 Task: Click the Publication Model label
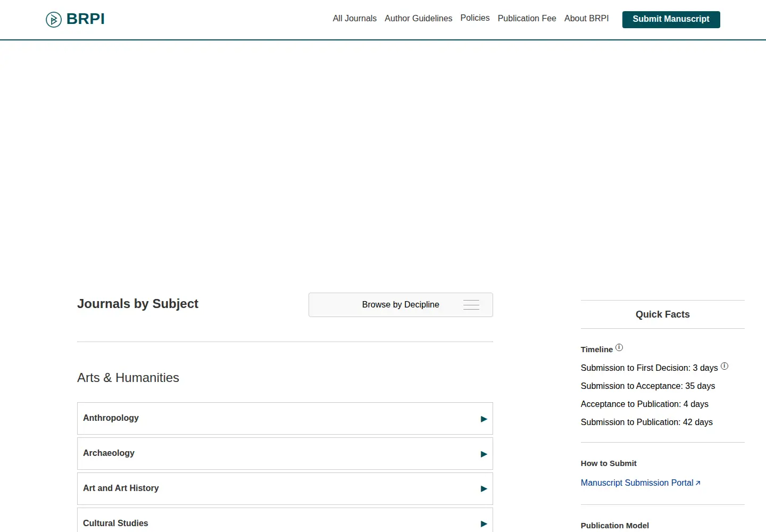(615, 526)
